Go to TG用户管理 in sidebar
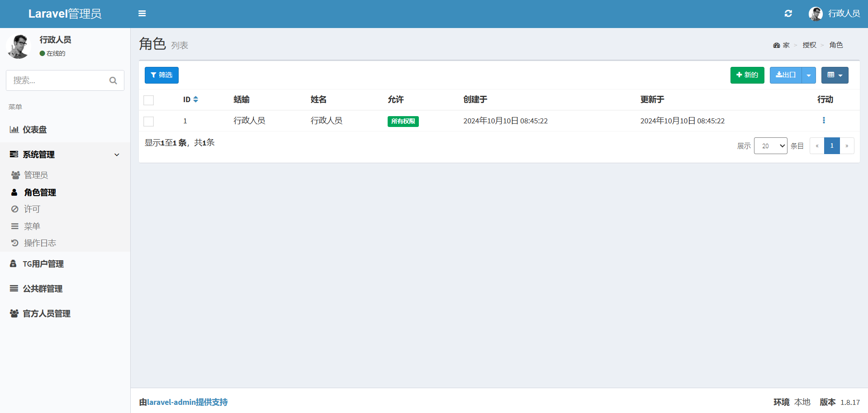This screenshot has width=868, height=413. [43, 264]
